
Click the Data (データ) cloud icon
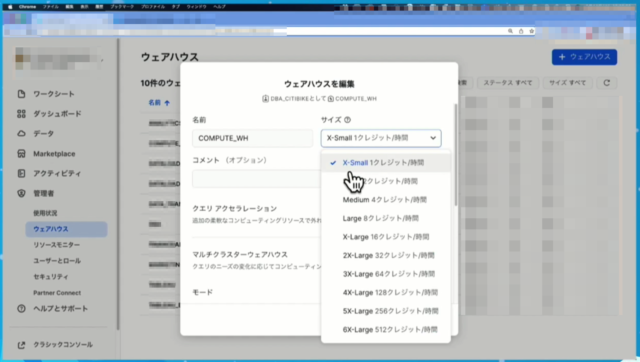(21, 133)
